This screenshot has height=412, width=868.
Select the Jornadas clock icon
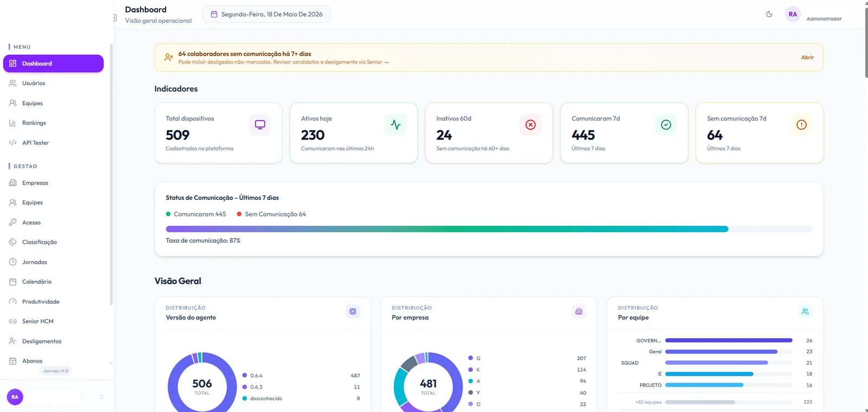coord(12,262)
